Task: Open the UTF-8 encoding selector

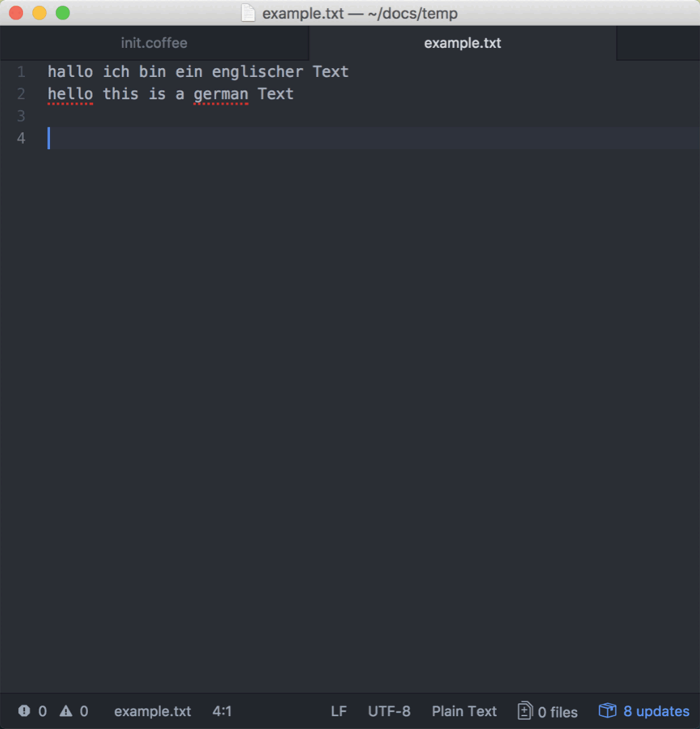Action: (389, 711)
